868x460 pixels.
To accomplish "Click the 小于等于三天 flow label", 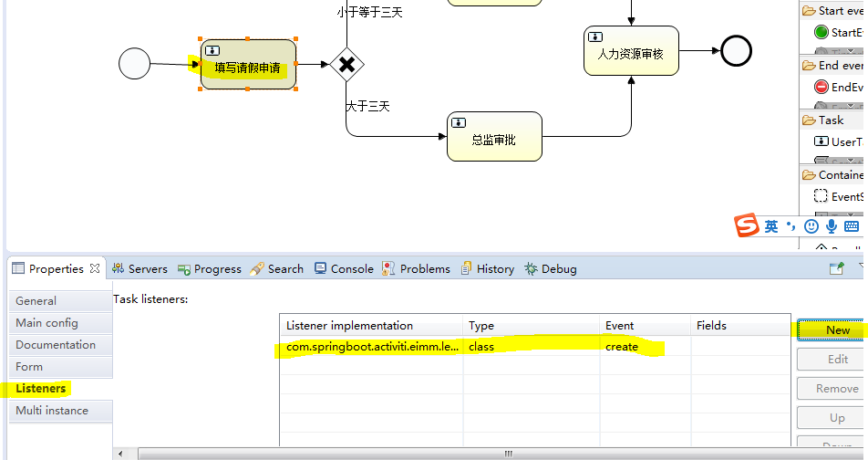I will point(370,12).
